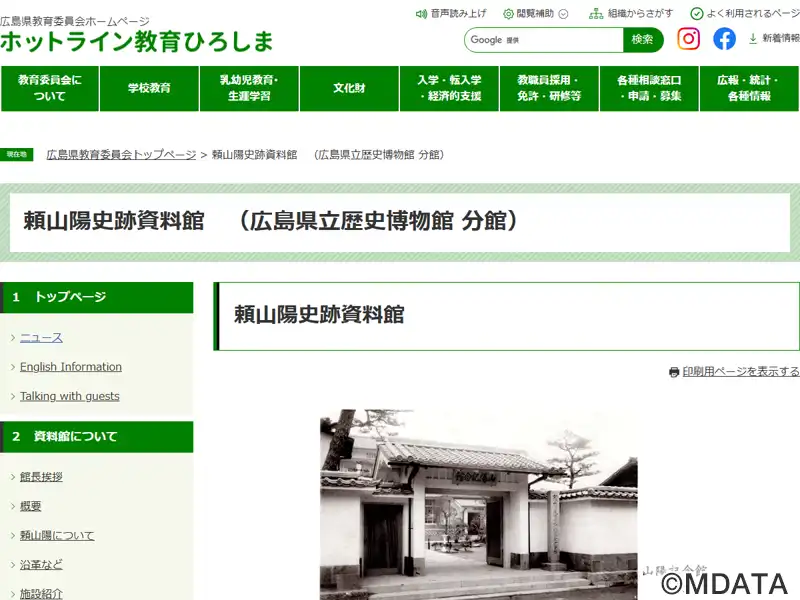Open the Instagram icon link

pos(688,39)
